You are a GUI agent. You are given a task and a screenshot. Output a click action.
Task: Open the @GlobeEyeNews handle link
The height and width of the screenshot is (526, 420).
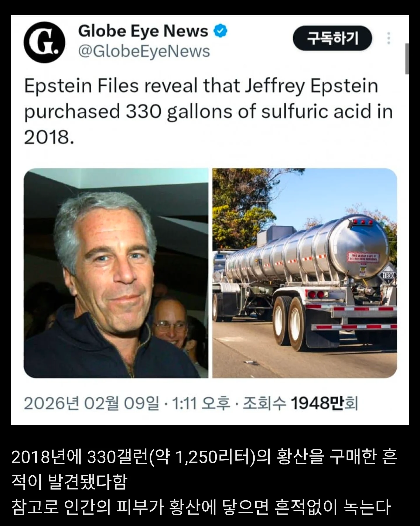pyautogui.click(x=144, y=51)
